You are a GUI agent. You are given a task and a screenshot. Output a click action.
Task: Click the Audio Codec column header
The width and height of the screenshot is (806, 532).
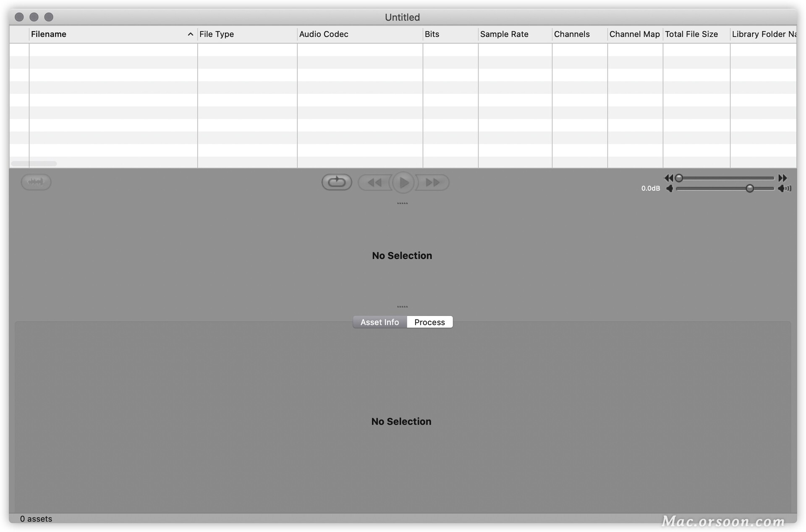click(360, 34)
